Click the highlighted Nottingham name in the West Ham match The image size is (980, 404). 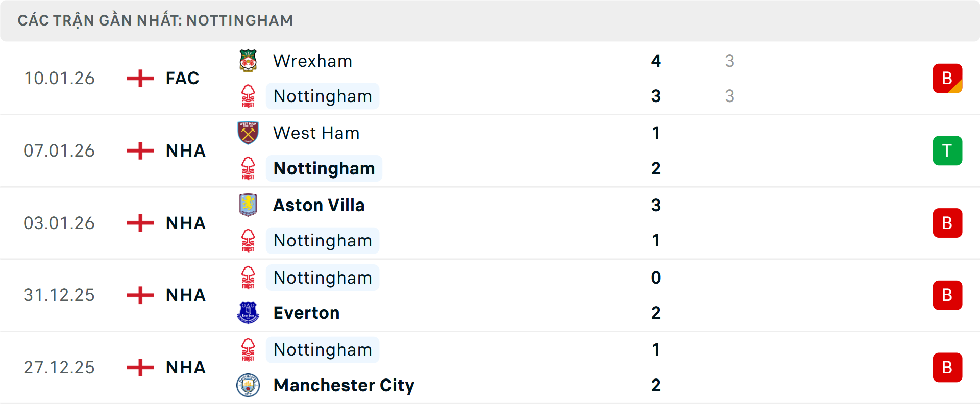click(324, 168)
